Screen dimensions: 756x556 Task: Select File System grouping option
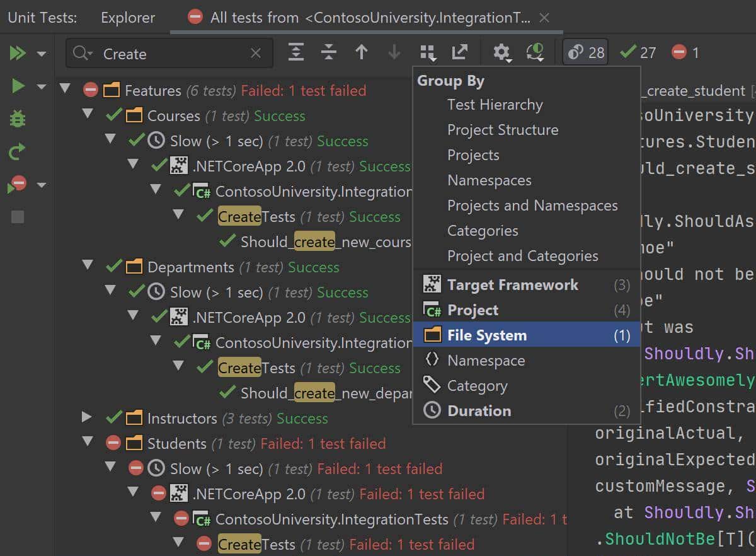tap(486, 335)
